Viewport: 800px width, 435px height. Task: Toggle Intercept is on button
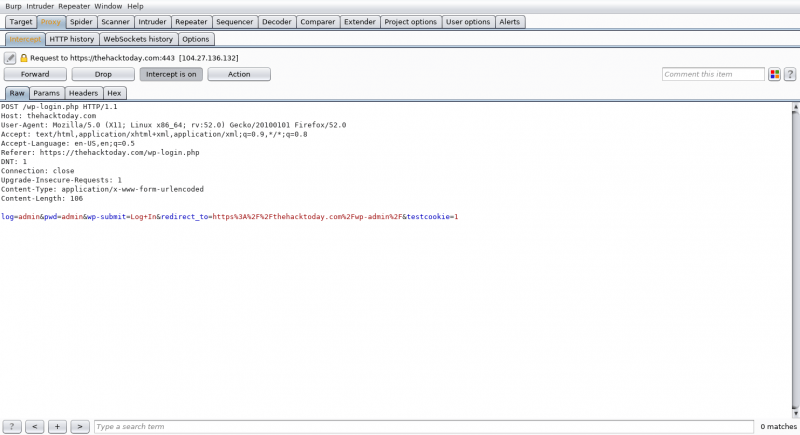pos(171,74)
